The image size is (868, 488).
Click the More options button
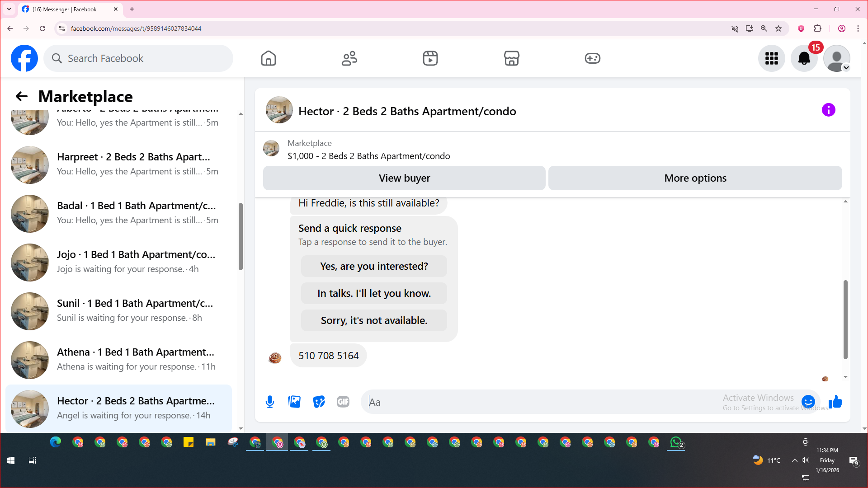point(695,178)
